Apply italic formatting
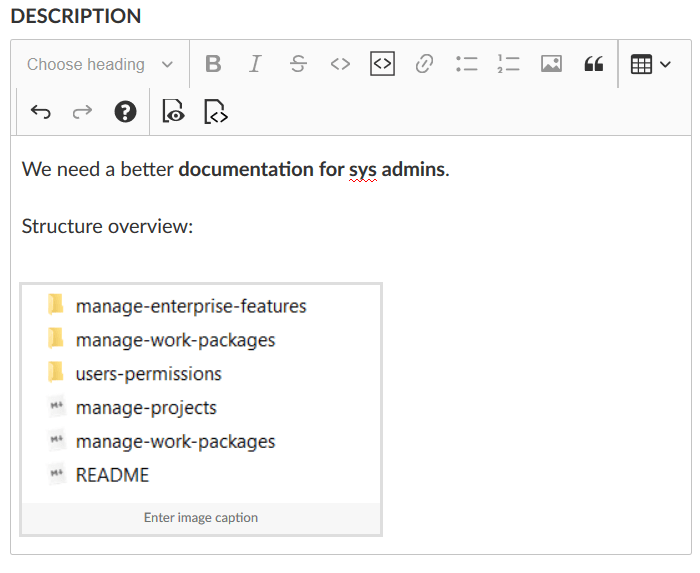This screenshot has width=700, height=573. (255, 64)
